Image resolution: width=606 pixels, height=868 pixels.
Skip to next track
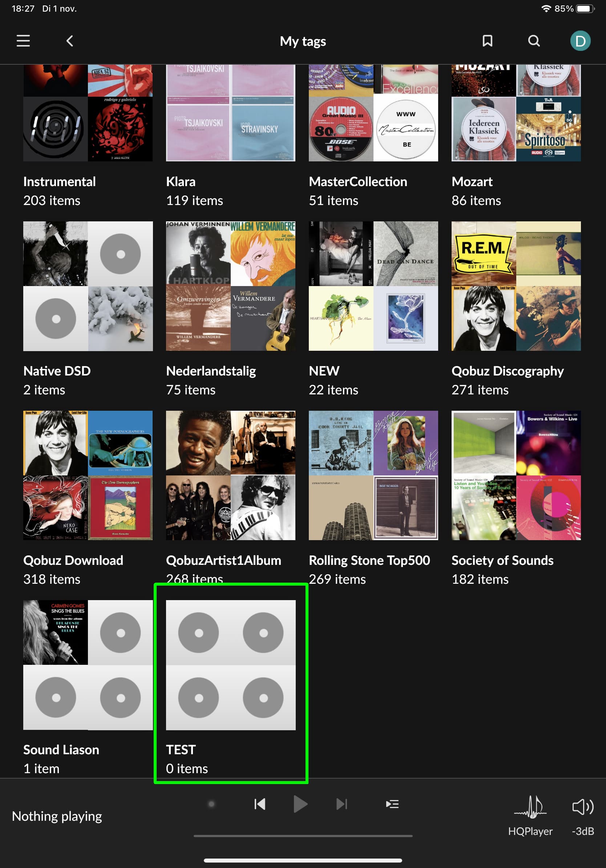pos(342,804)
